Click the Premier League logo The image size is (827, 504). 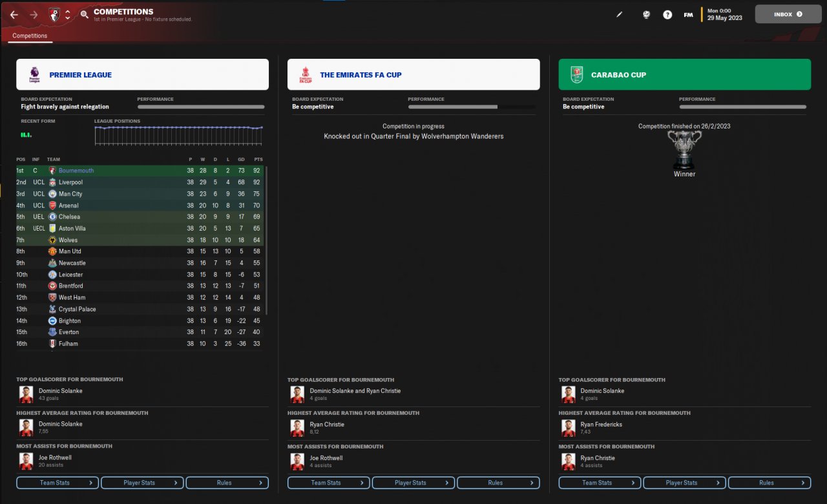coord(34,75)
